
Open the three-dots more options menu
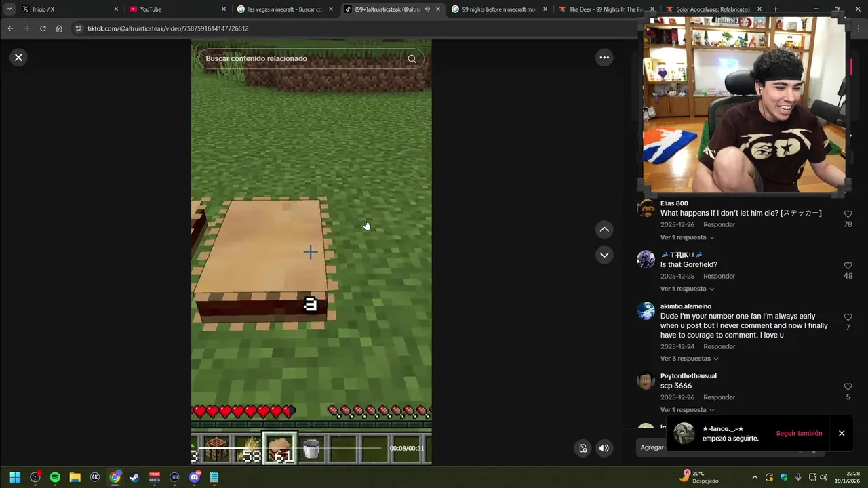(x=604, y=58)
